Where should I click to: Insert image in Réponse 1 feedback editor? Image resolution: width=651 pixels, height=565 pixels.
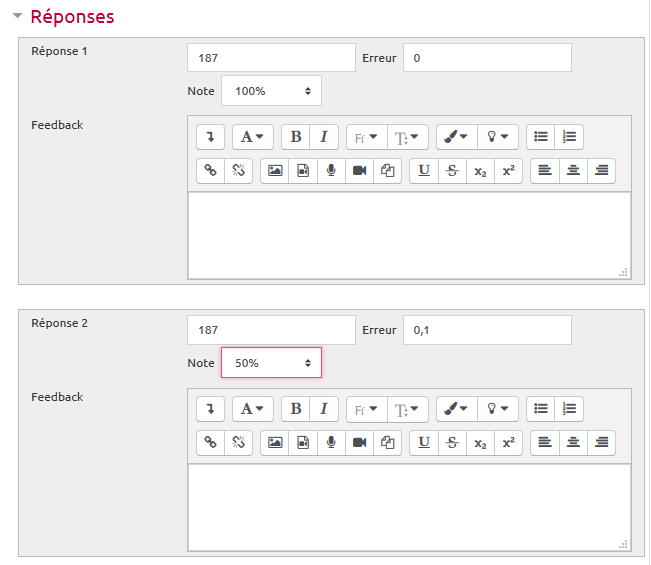[x=275, y=171]
